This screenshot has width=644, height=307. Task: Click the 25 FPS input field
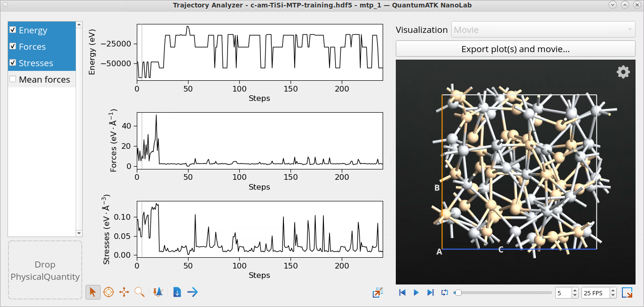click(x=596, y=292)
